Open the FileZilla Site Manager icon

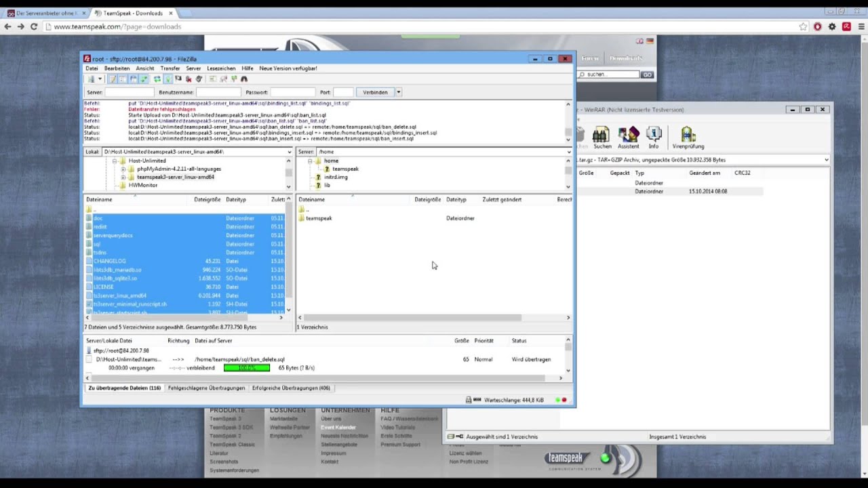tap(91, 79)
